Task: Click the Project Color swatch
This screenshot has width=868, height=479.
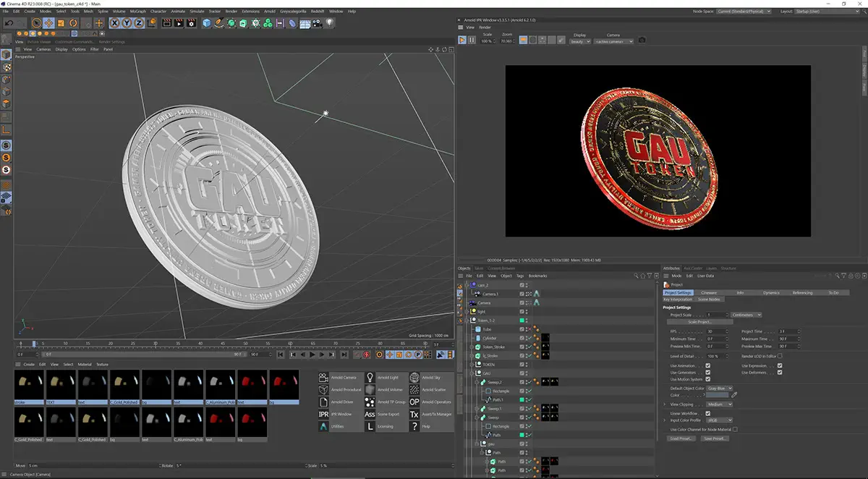Action: point(717,395)
